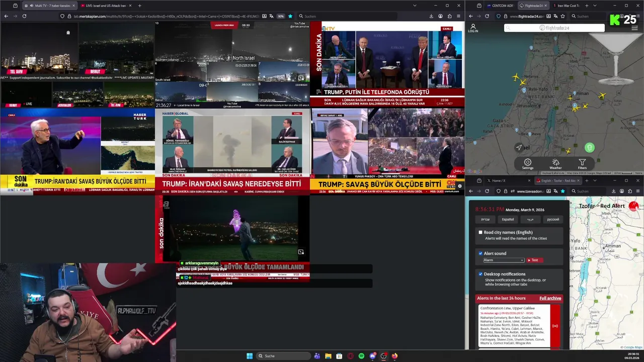Viewport: 644px width, 362px height.
Task: List all tabs in Tzofar browser window
Action: (595, 180)
